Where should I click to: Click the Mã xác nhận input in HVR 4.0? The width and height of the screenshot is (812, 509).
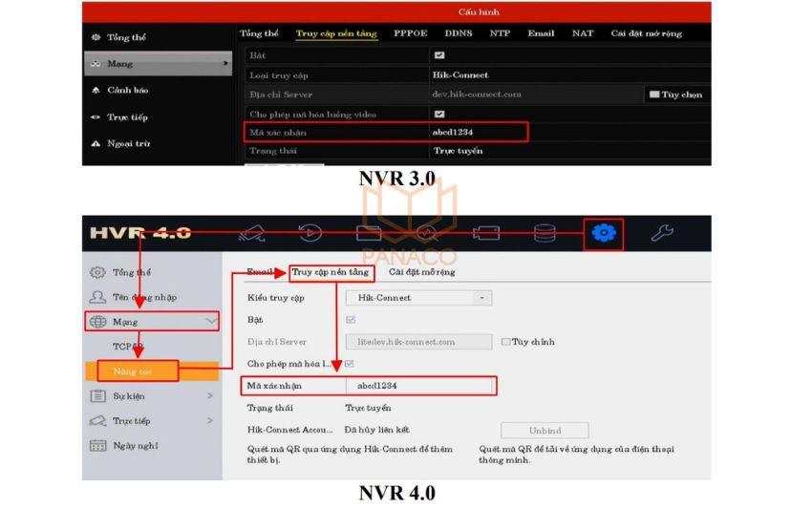[x=418, y=386]
